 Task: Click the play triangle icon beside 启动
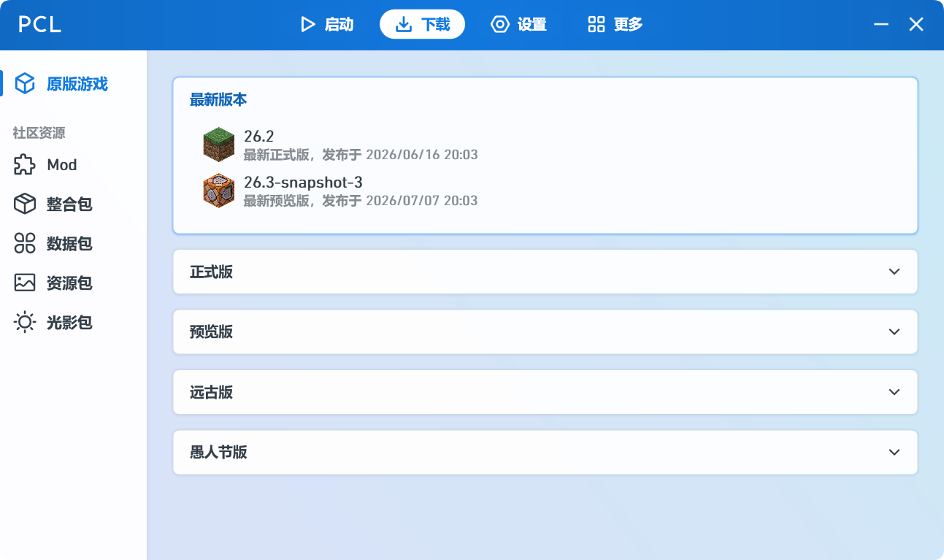pos(307,25)
